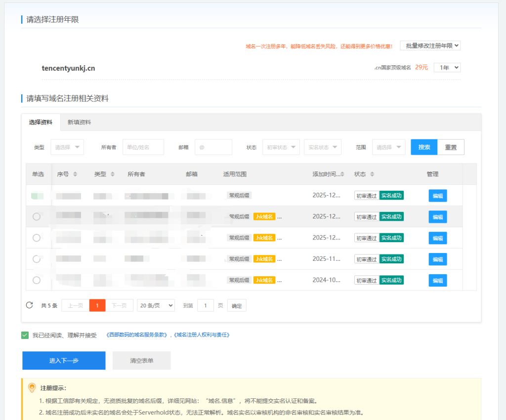Click .hk域名 tag in second row

tap(264, 216)
